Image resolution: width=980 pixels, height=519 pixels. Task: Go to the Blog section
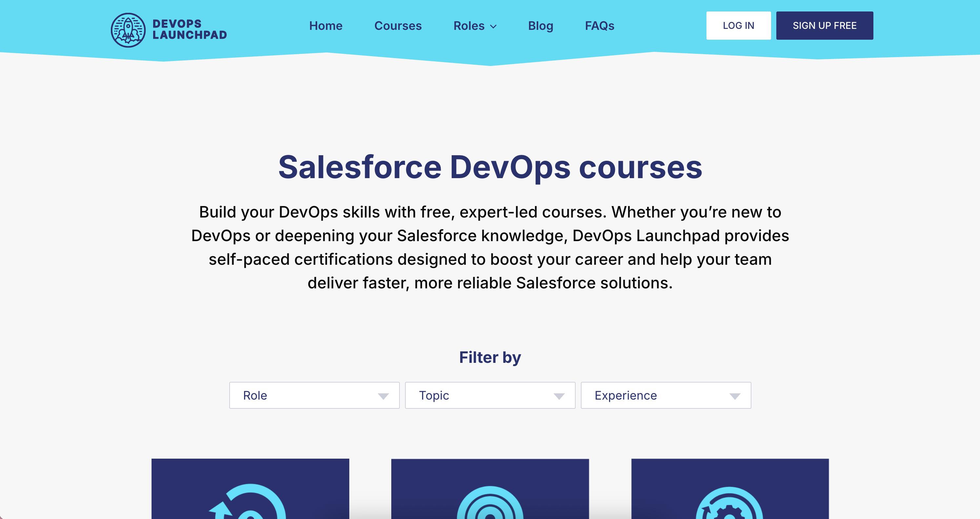point(540,26)
